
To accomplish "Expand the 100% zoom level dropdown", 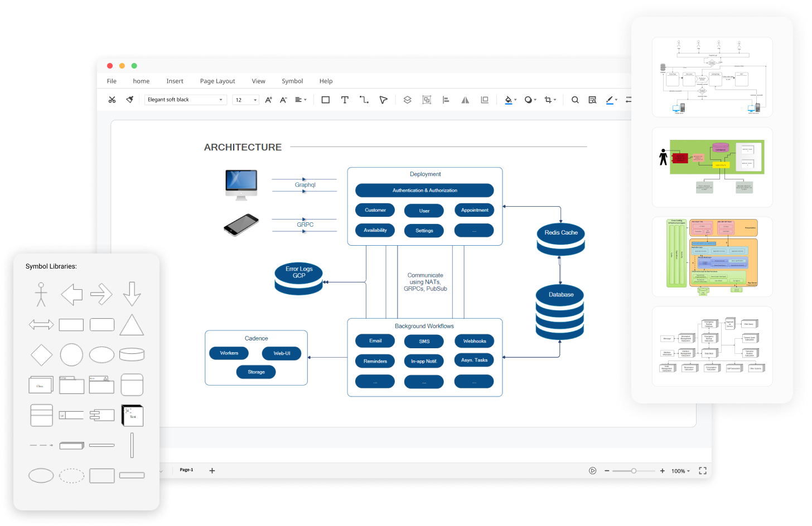I will coord(680,471).
